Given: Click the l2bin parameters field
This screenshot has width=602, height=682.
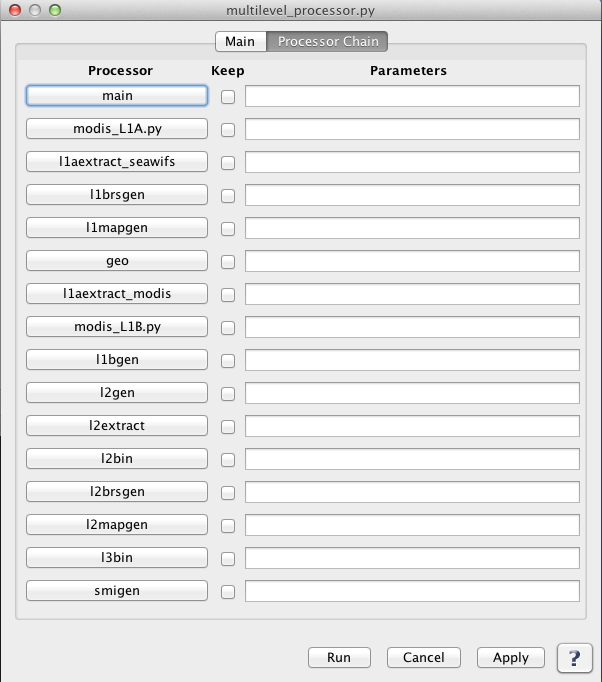Looking at the screenshot, I should (412, 459).
